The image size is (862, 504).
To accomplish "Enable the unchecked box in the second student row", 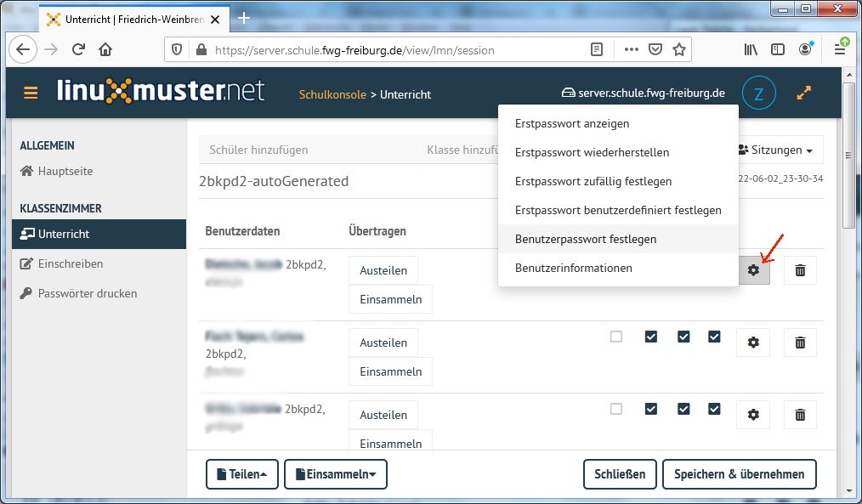I will click(616, 337).
